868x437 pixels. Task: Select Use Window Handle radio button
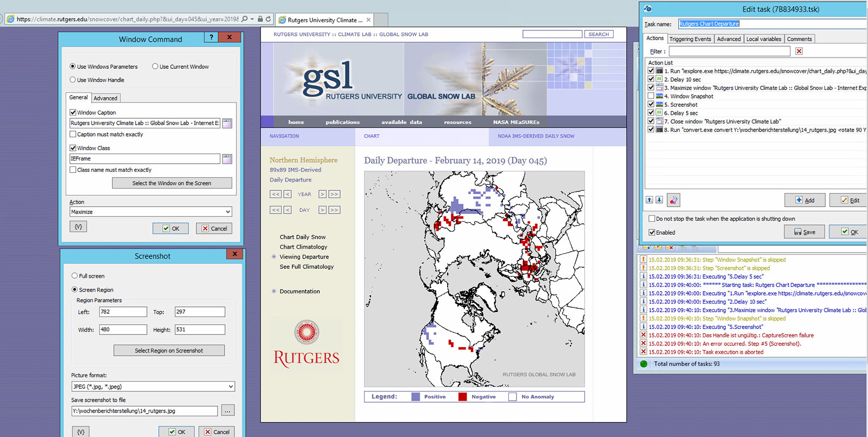click(73, 80)
